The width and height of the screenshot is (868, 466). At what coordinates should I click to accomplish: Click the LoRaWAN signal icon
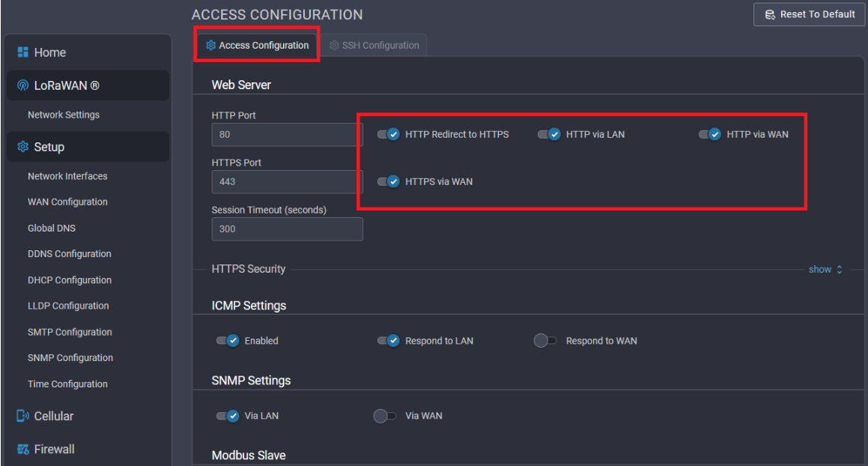22,85
